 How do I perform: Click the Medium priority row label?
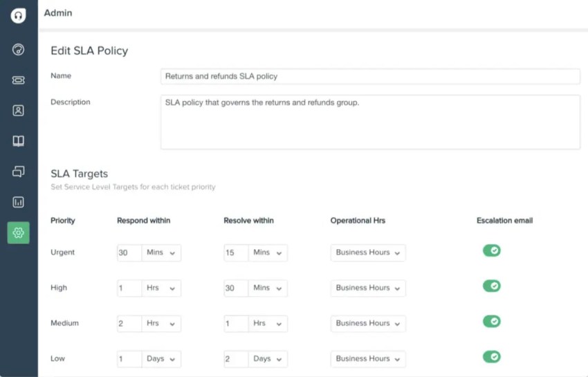point(64,323)
